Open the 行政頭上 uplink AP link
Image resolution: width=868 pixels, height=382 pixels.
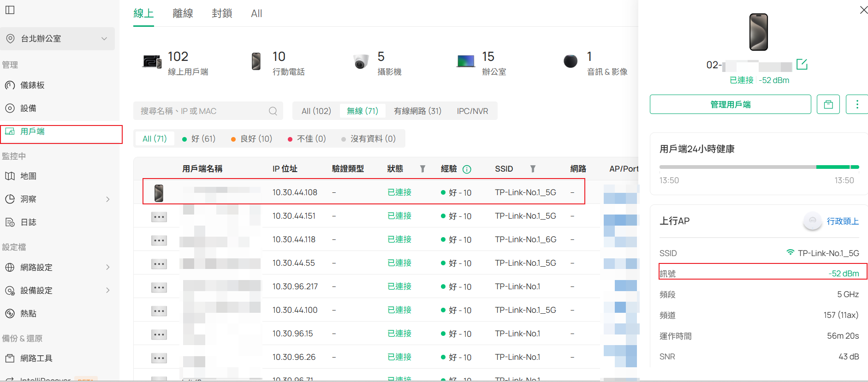tap(842, 221)
